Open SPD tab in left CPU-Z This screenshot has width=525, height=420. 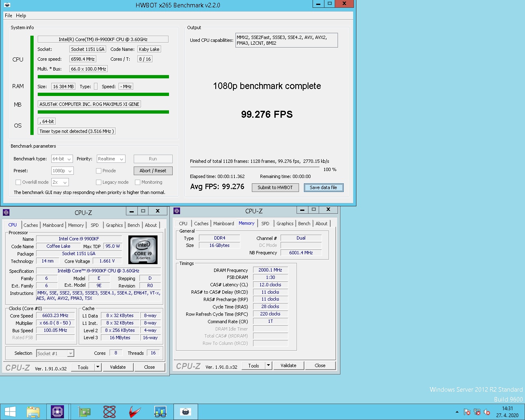95,225
